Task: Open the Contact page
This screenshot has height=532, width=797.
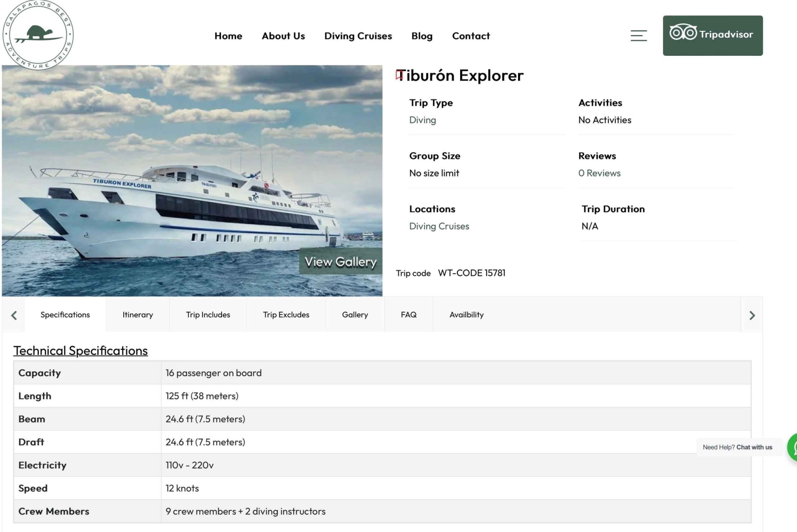Action: [x=470, y=36]
